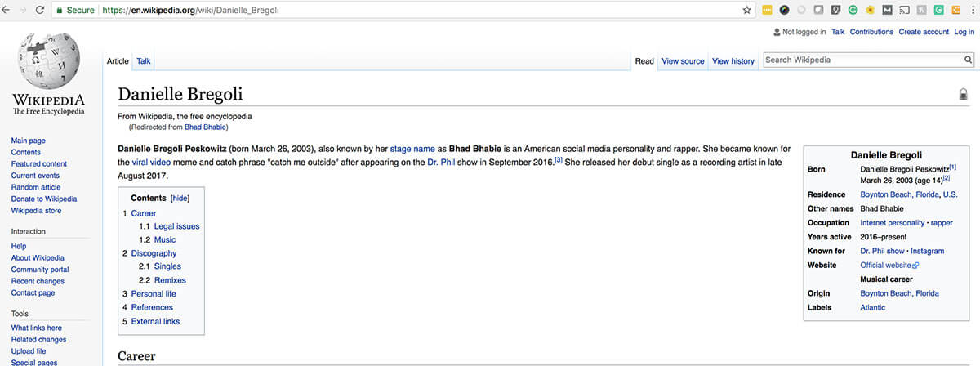Viewport: 980px width, 366px height.
Task: Switch to the Talk page tab
Action: point(143,61)
